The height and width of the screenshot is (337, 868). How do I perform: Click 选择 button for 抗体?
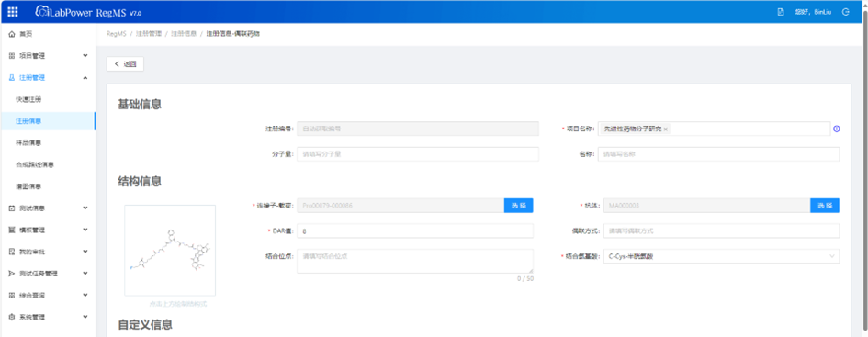[825, 206]
